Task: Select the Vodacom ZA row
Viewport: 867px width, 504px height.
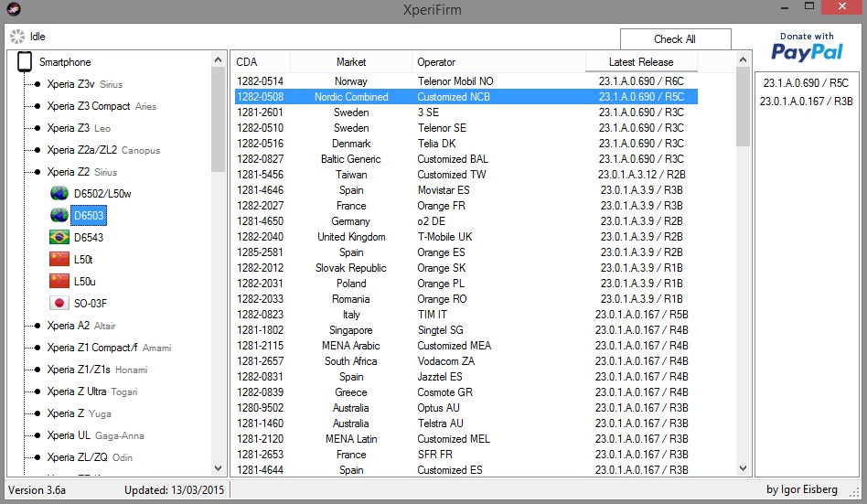Action: [x=466, y=361]
